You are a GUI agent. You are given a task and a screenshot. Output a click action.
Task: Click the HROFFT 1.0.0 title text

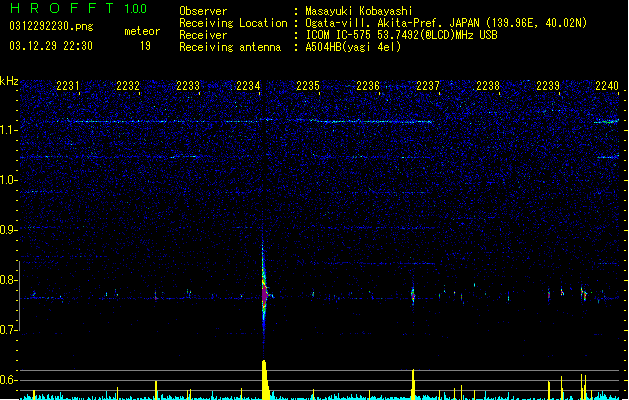79,8
